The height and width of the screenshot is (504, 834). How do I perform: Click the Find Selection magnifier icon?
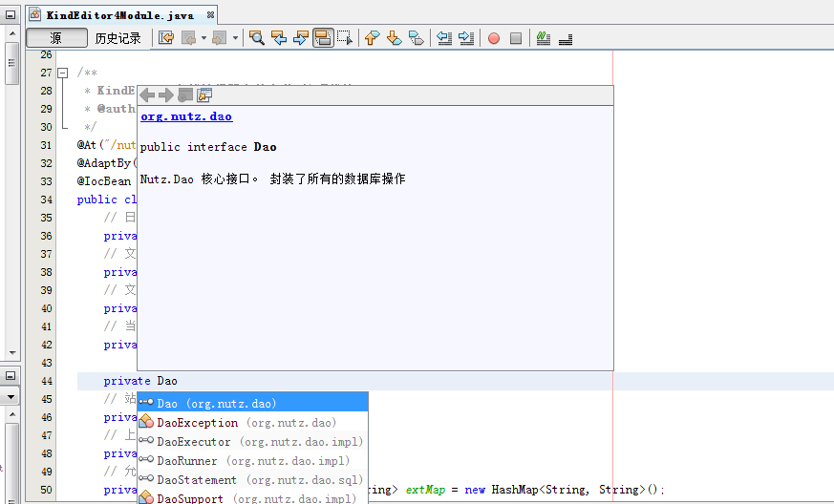pos(257,38)
